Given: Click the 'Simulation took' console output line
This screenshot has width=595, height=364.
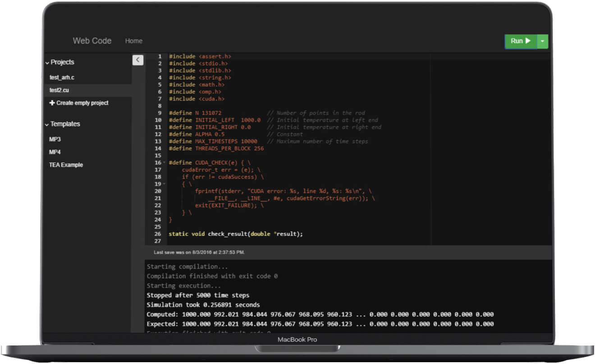Looking at the screenshot, I should [203, 305].
